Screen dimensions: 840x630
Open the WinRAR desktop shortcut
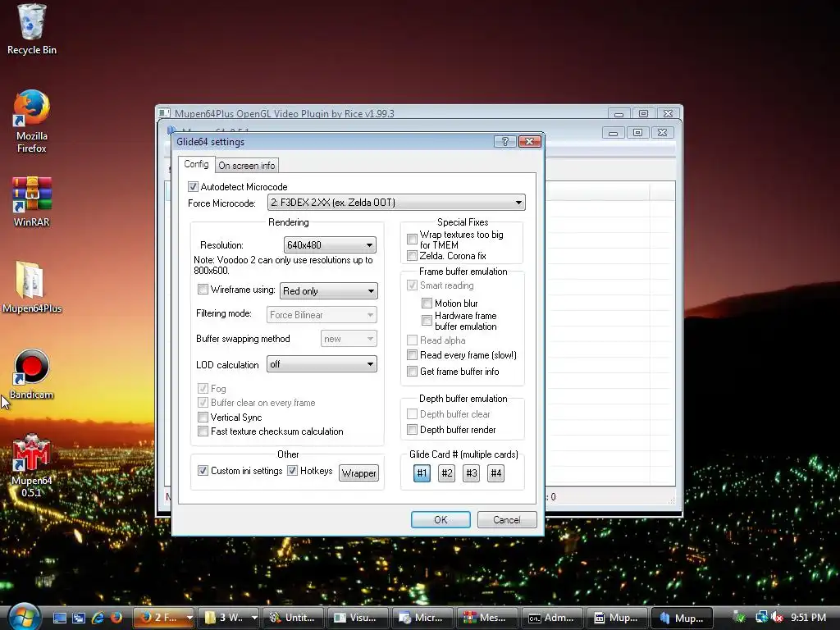31,203
